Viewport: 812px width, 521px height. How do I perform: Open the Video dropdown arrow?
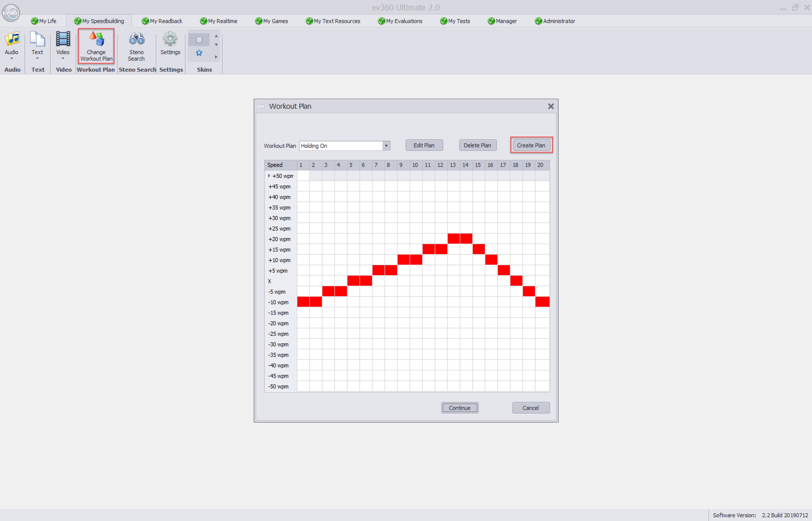(x=63, y=59)
